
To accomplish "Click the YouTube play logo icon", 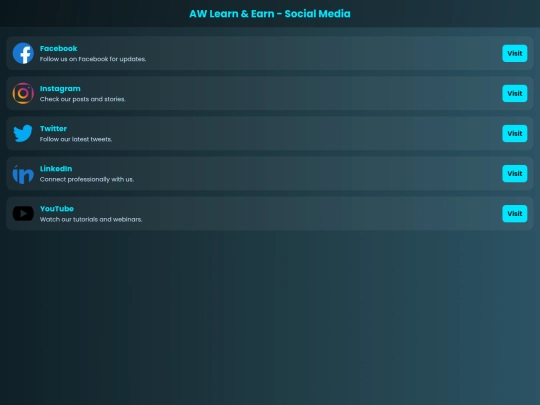I will point(23,214).
